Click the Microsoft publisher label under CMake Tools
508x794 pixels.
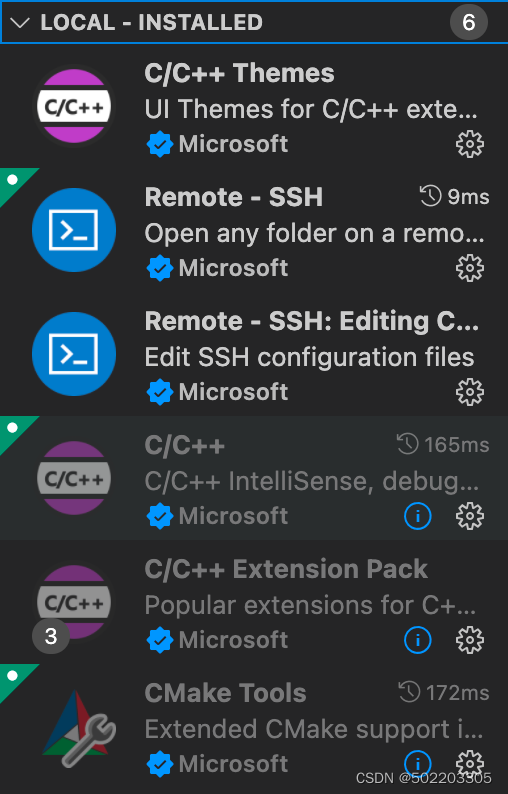pos(233,764)
